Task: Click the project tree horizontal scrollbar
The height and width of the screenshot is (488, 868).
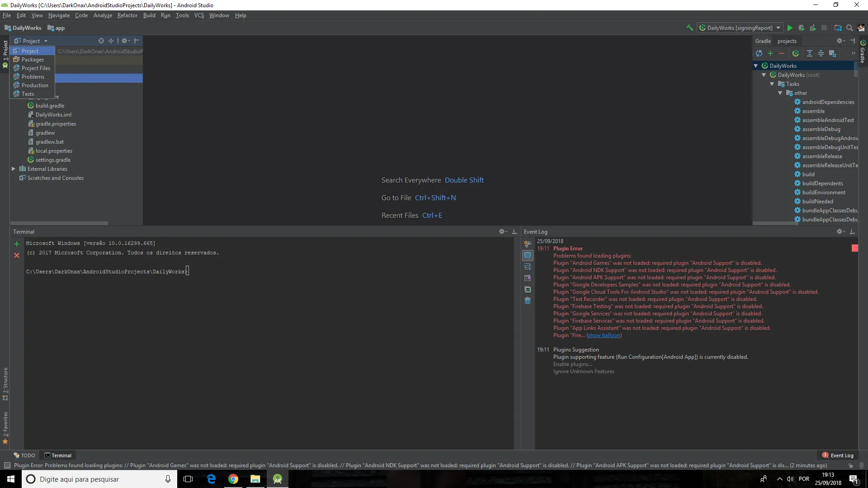Action: point(59,223)
